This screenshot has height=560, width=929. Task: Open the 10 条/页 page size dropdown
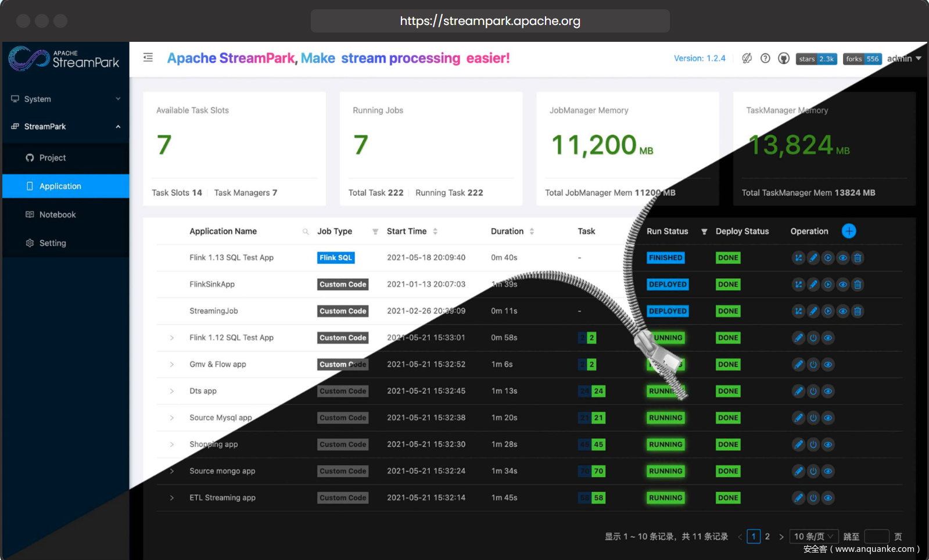coord(813,536)
